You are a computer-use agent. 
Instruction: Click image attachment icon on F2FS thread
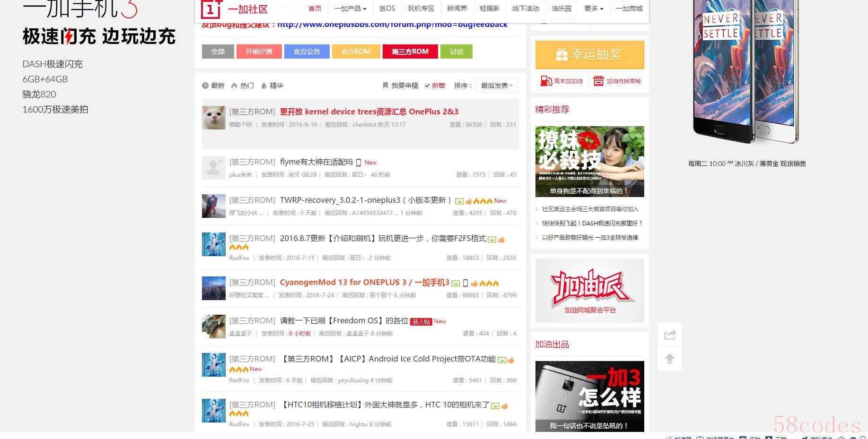[492, 240]
